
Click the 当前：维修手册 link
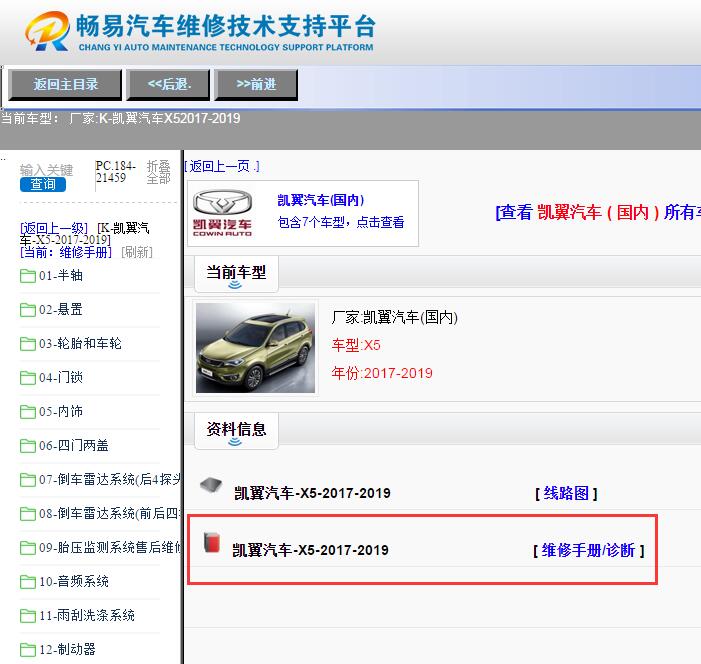tap(66, 252)
